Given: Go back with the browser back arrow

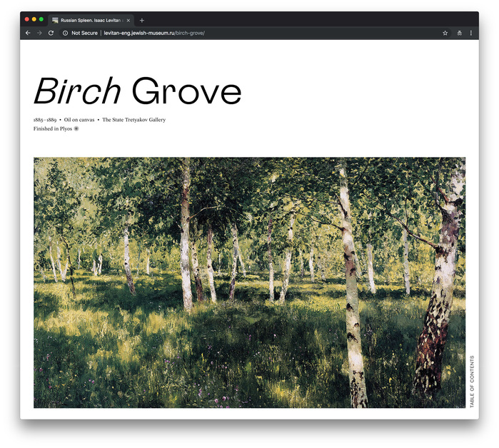Looking at the screenshot, I should click(28, 33).
